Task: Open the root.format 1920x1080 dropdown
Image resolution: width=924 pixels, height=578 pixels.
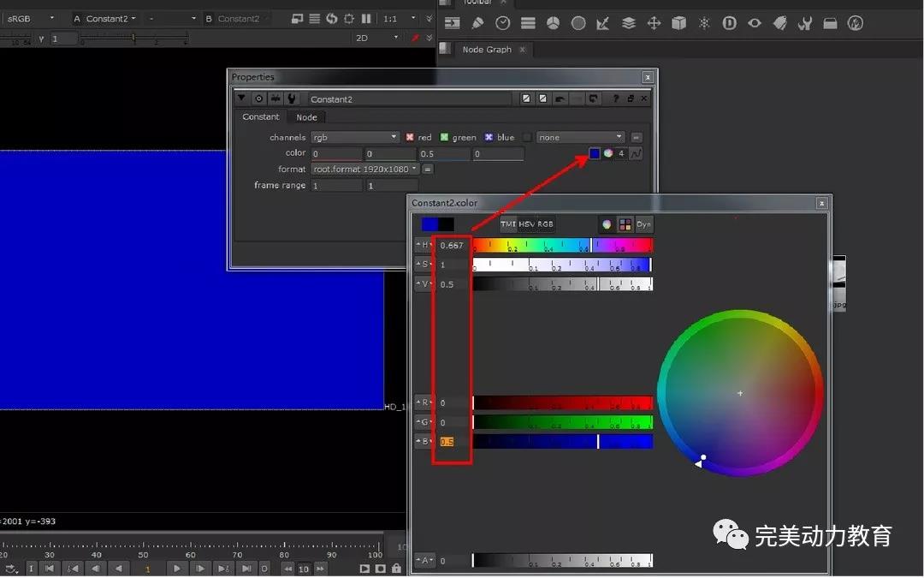Action: pyautogui.click(x=364, y=169)
